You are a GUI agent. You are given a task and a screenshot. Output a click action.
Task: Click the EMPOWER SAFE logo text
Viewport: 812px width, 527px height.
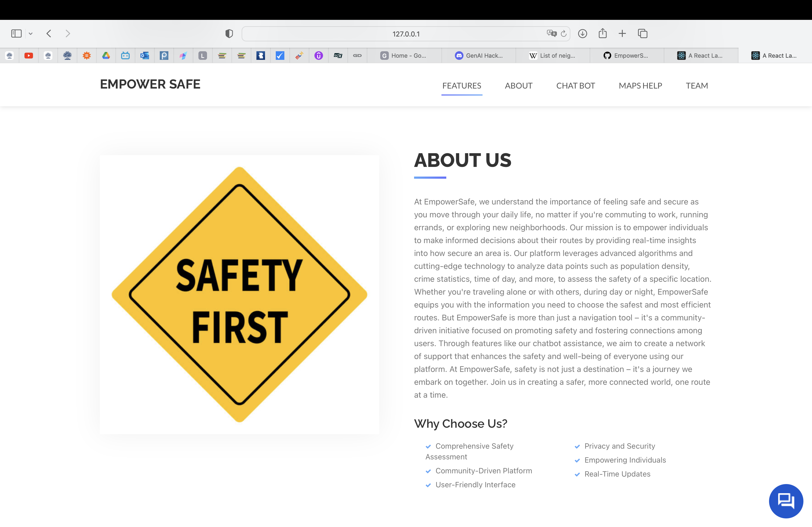(x=150, y=84)
